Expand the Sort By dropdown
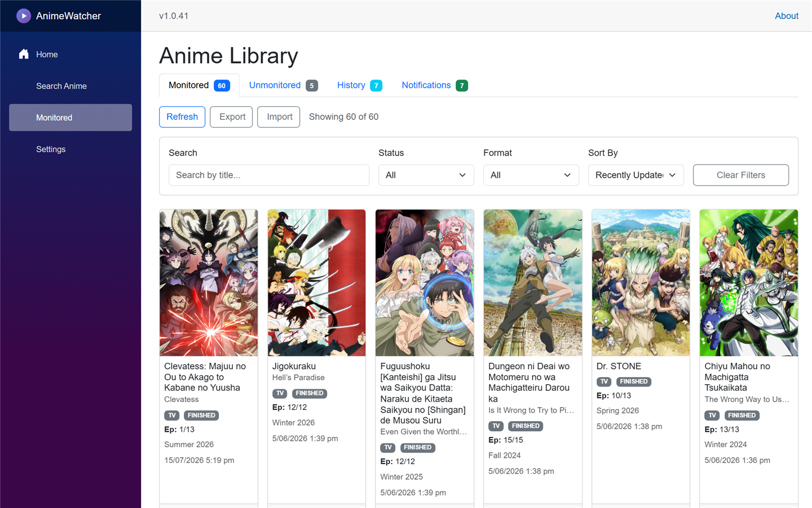812x508 pixels. click(x=636, y=175)
